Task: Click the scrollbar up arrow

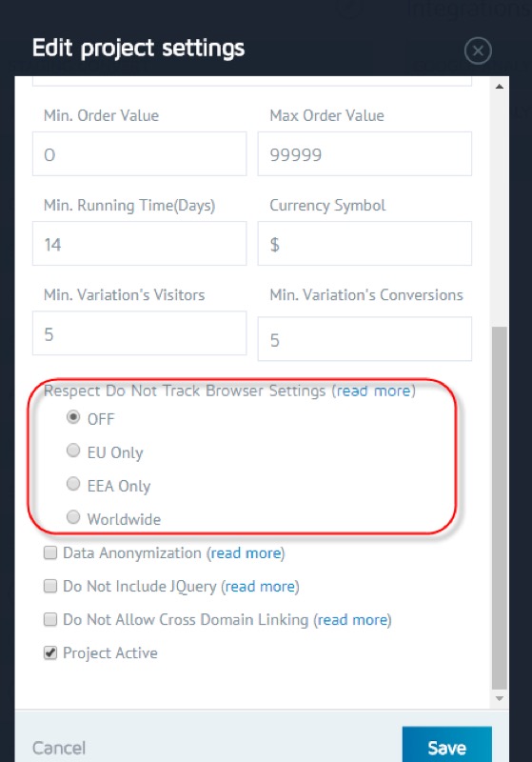Action: point(499,87)
